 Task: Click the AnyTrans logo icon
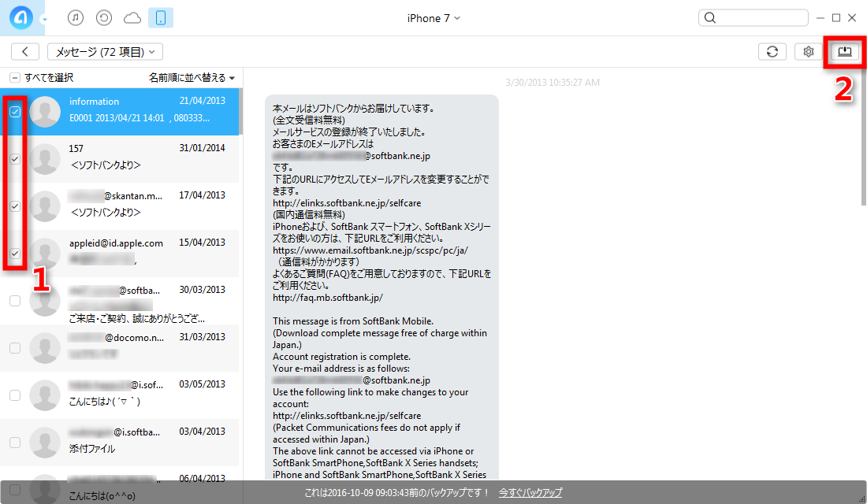[21, 17]
